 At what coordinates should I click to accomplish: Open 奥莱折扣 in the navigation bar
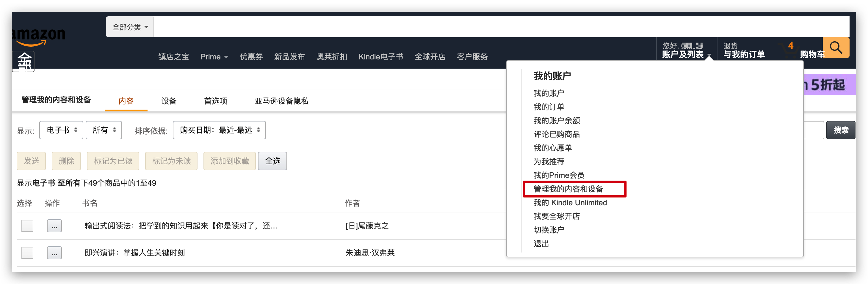332,56
